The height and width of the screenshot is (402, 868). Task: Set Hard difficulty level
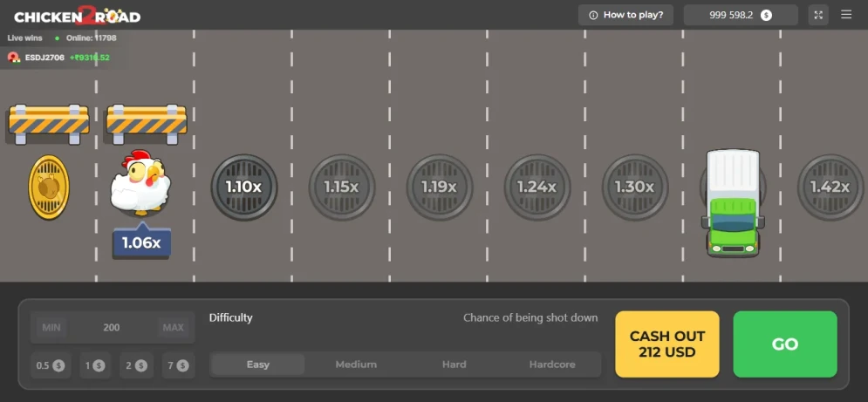point(454,365)
